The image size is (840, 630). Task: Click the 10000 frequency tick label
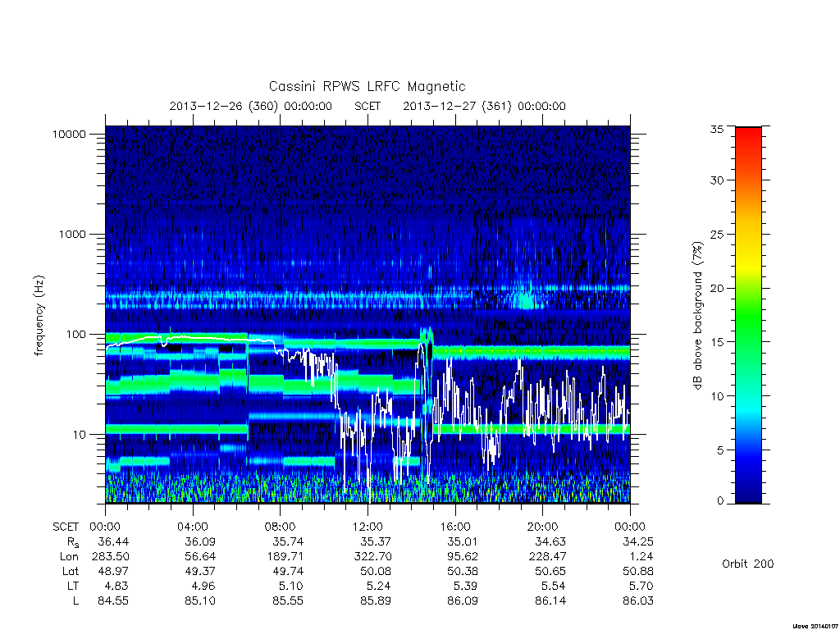click(69, 134)
